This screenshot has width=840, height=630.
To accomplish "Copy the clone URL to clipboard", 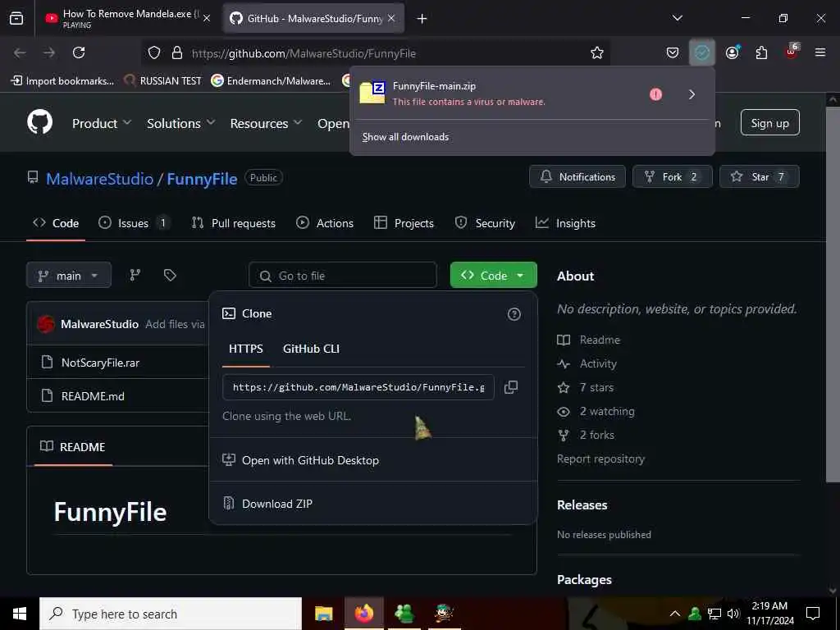I will pos(511,387).
